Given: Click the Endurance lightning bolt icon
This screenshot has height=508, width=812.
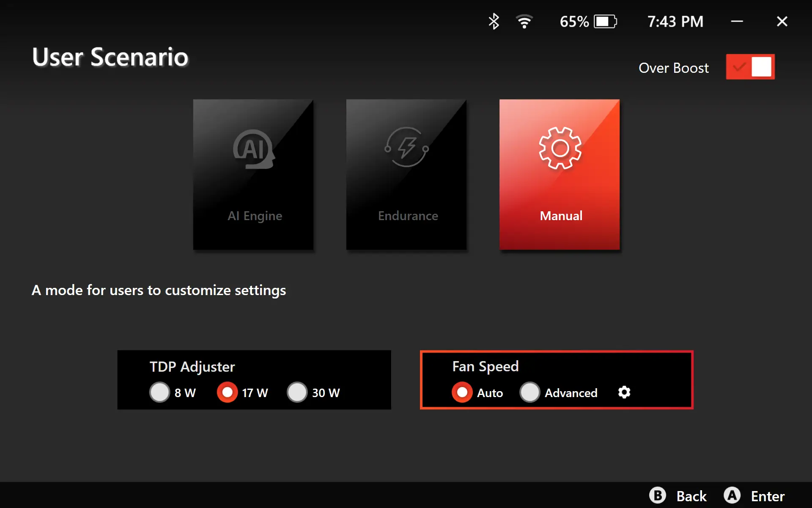Looking at the screenshot, I should click(406, 147).
